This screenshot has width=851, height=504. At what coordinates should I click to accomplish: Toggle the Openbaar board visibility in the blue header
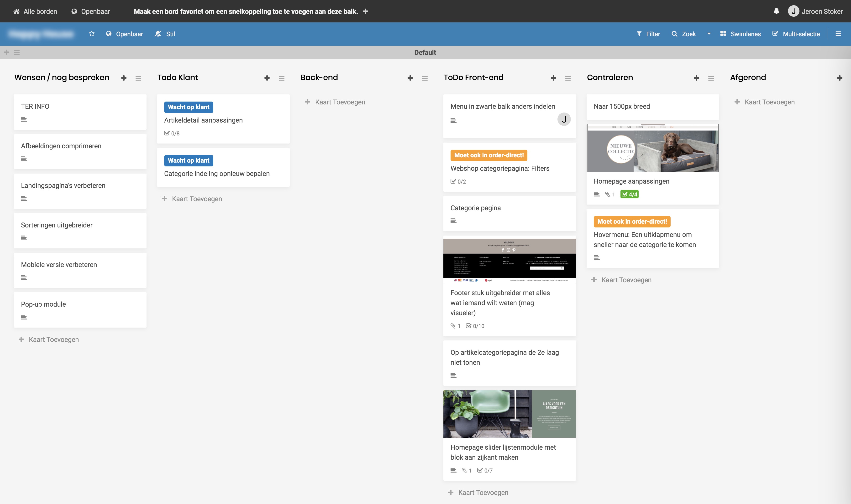[124, 34]
